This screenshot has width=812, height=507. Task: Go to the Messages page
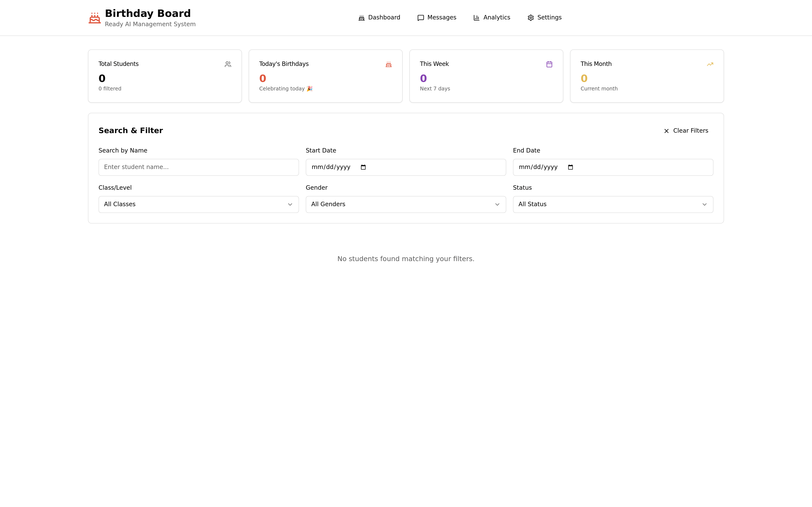436,18
